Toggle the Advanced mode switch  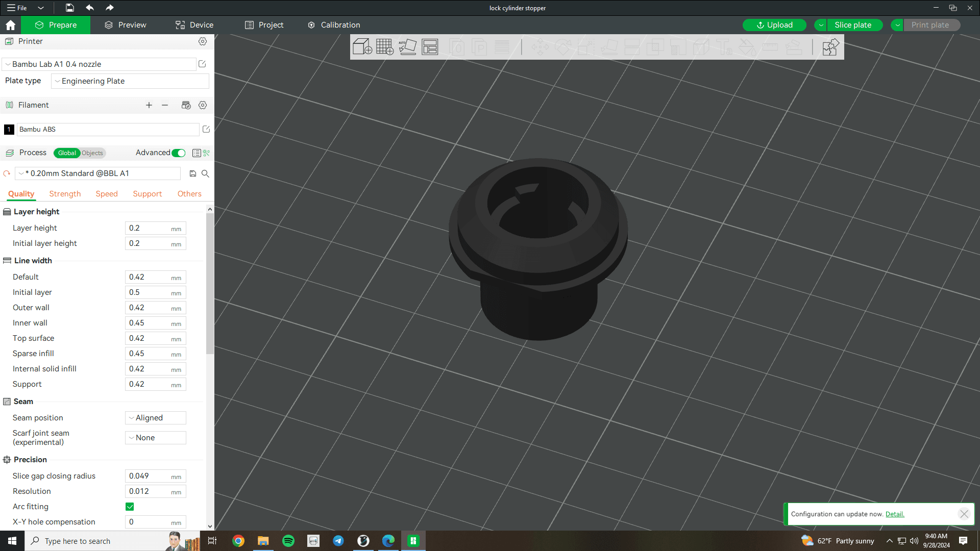pyautogui.click(x=179, y=153)
